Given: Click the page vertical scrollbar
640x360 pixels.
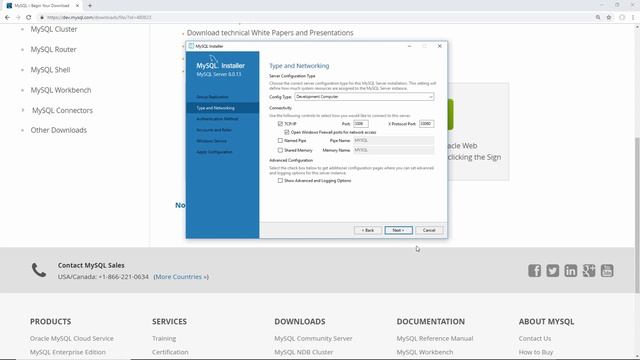Looking at the screenshot, I should click(637, 216).
